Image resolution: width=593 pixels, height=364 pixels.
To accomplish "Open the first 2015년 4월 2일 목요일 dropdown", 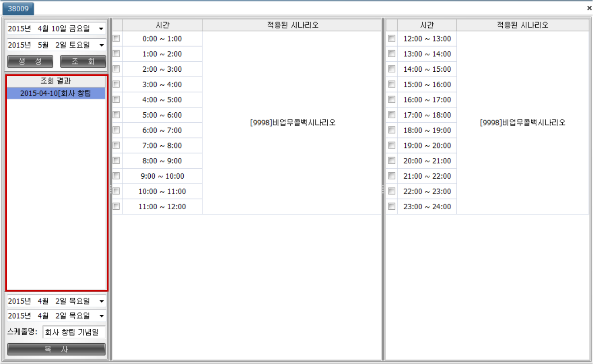I will pos(101,301).
